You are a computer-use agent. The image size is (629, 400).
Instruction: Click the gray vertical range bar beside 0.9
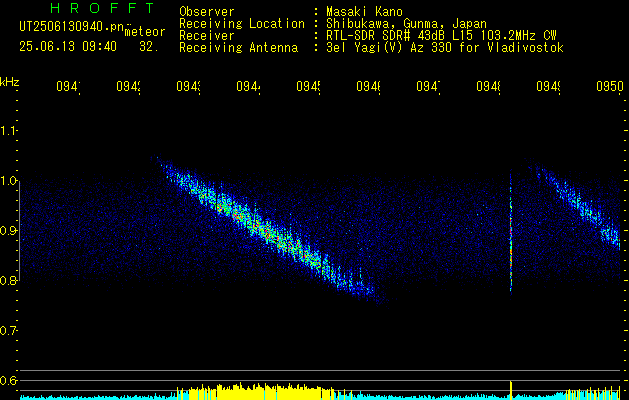[20, 230]
